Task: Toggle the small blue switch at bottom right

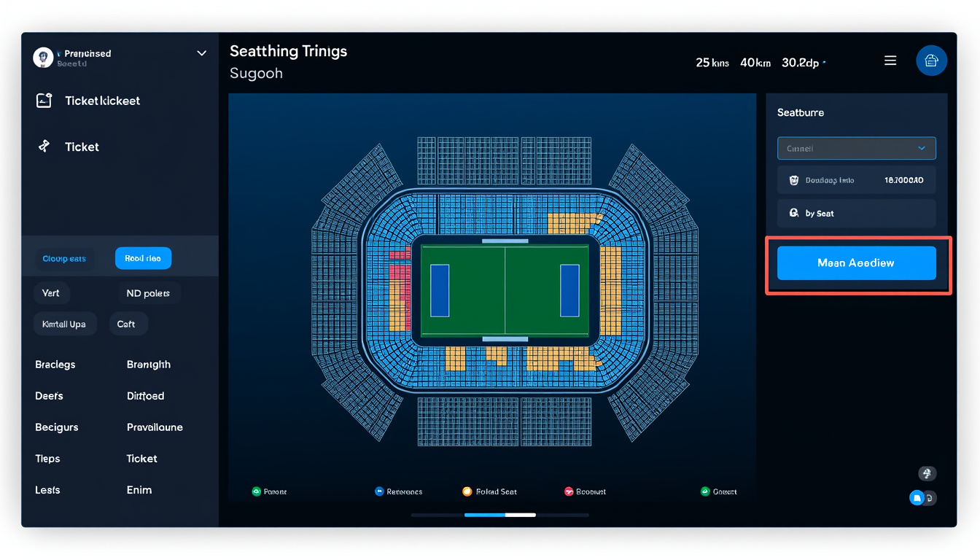Action: tap(922, 498)
